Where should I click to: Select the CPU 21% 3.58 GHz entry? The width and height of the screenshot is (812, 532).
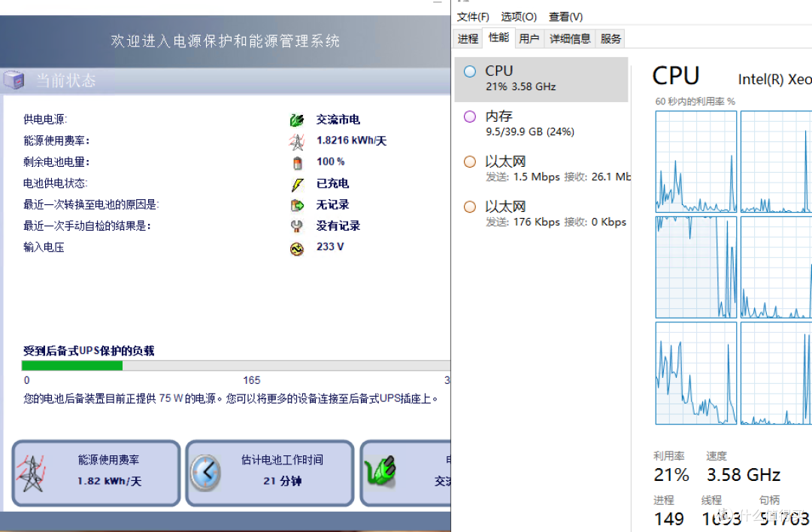(x=541, y=79)
